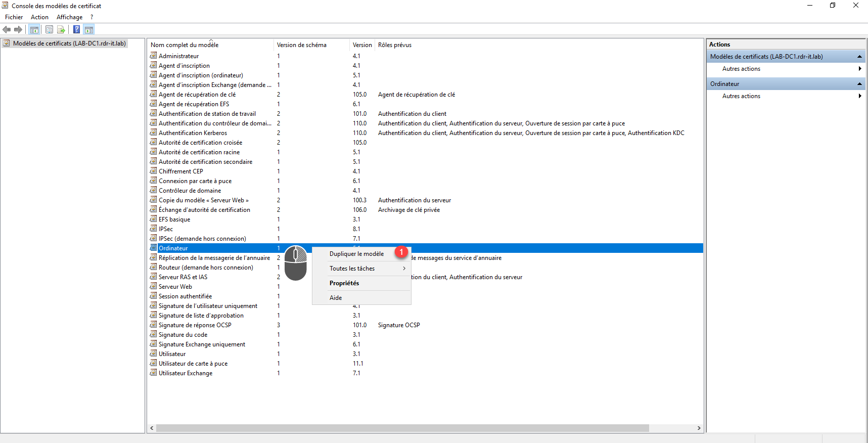Expand Autres actions under Ordinateur
Image resolution: width=868 pixels, height=443 pixels.
pos(741,96)
